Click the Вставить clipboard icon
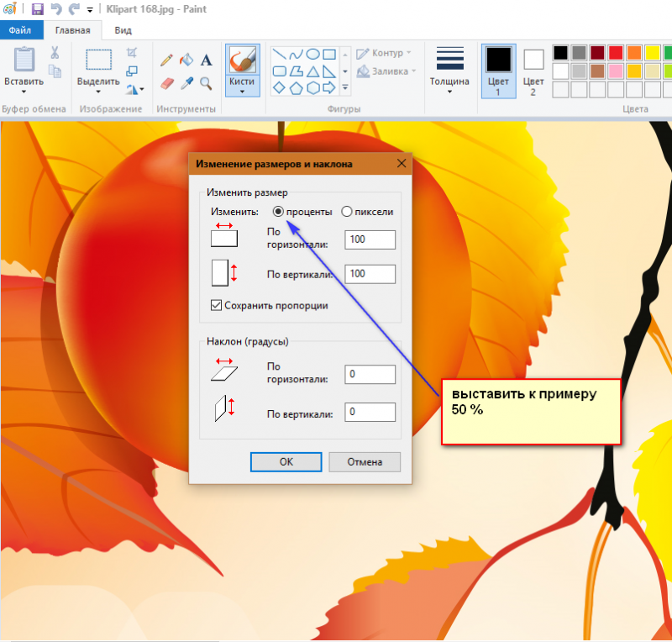 pyautogui.click(x=24, y=59)
